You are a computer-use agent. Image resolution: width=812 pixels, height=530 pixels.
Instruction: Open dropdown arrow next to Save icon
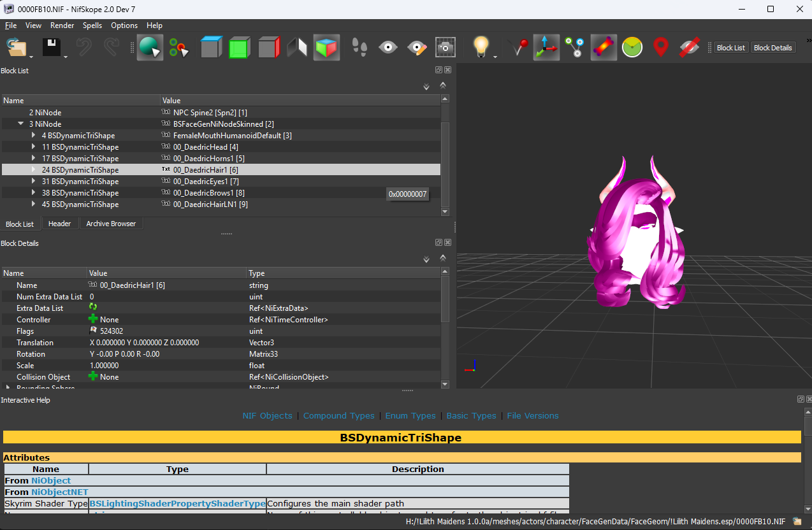[x=65, y=57]
